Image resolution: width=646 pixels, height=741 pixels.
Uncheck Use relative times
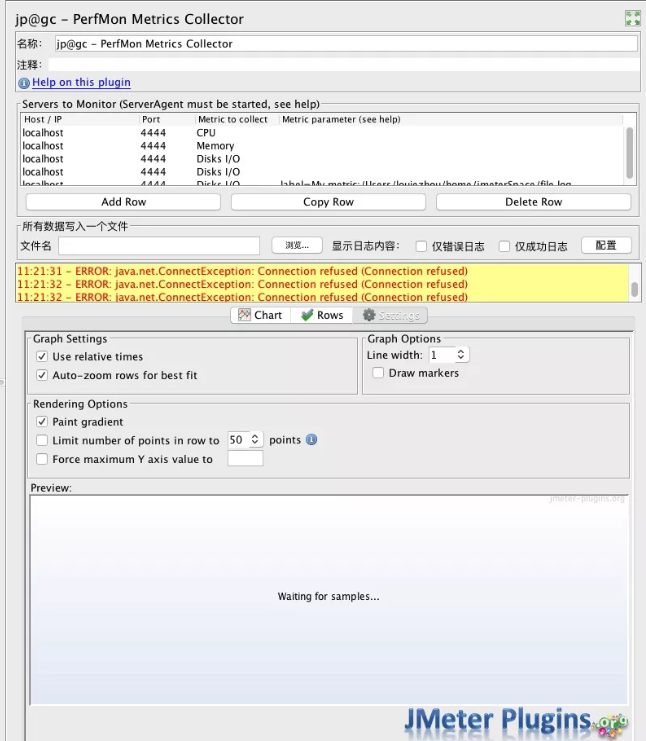tap(42, 356)
